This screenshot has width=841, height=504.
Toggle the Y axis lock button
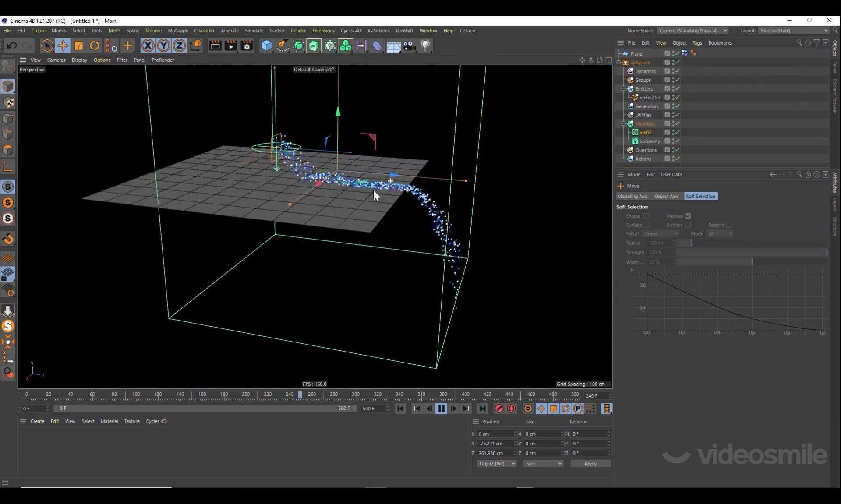(163, 46)
